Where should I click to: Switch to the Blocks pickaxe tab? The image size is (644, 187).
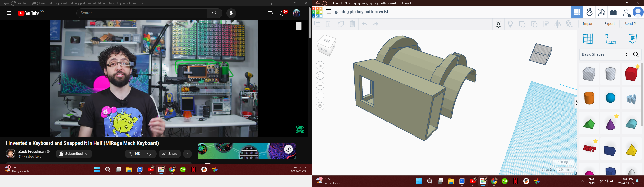point(601,12)
